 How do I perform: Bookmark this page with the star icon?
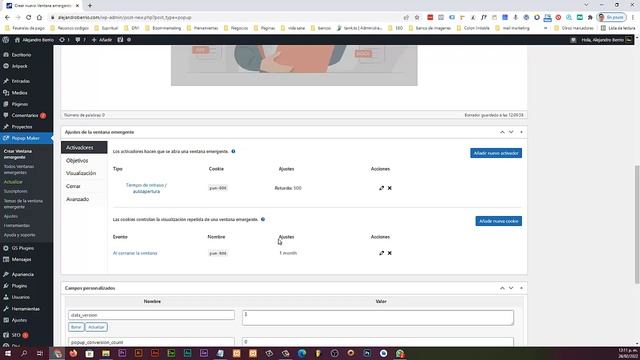(417, 18)
